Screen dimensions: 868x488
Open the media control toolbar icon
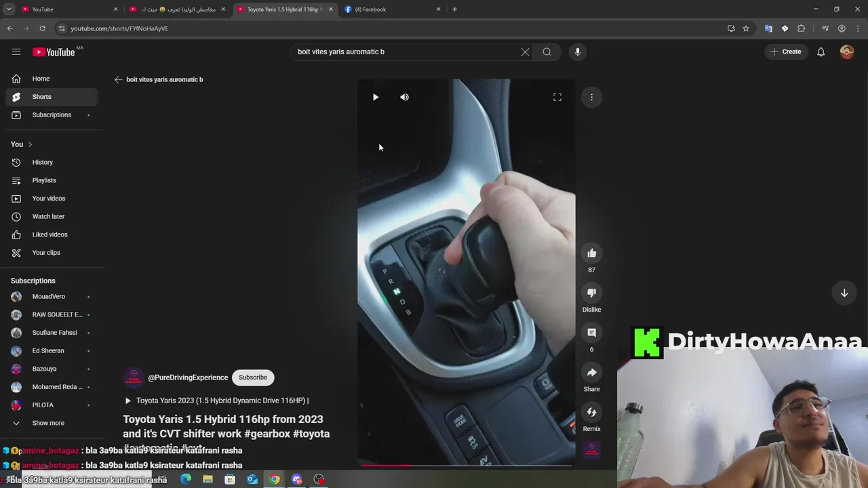(825, 28)
